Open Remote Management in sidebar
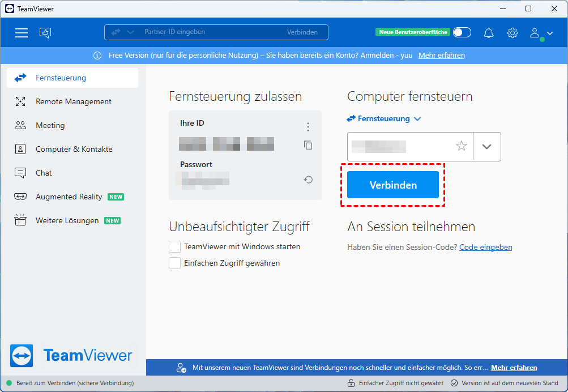The image size is (568, 392). (x=72, y=102)
